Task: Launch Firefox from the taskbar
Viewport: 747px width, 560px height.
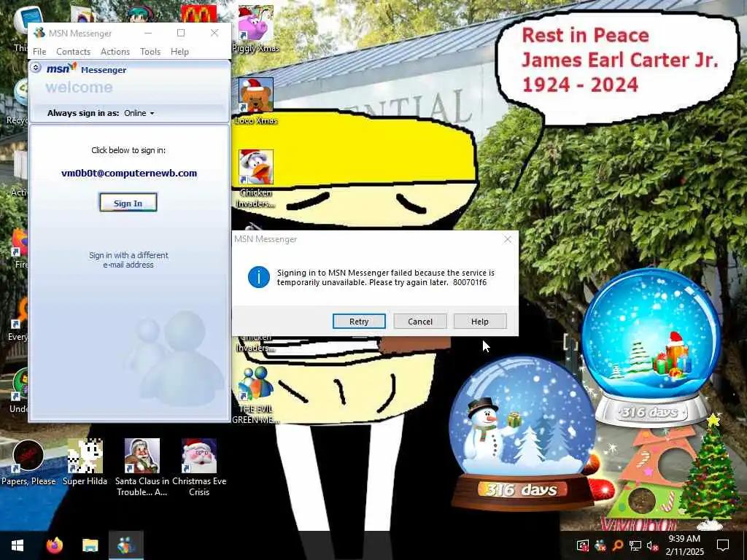Action: [54, 545]
